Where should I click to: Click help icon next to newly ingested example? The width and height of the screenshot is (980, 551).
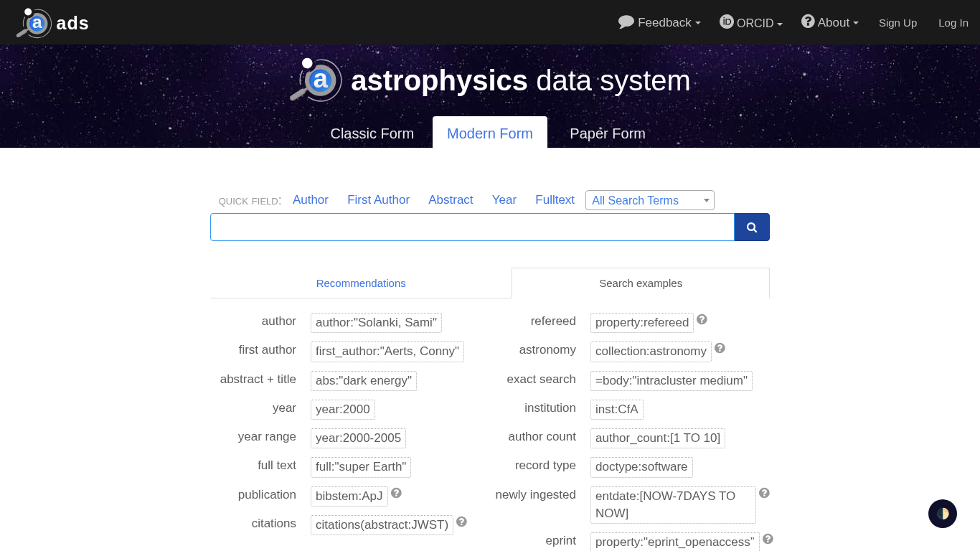pos(764,494)
